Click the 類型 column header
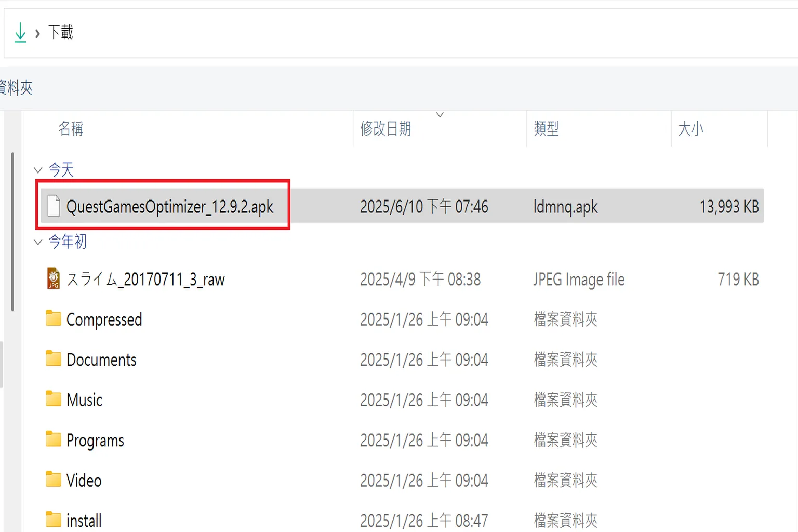Screen dimensions: 798x532 tap(547, 129)
